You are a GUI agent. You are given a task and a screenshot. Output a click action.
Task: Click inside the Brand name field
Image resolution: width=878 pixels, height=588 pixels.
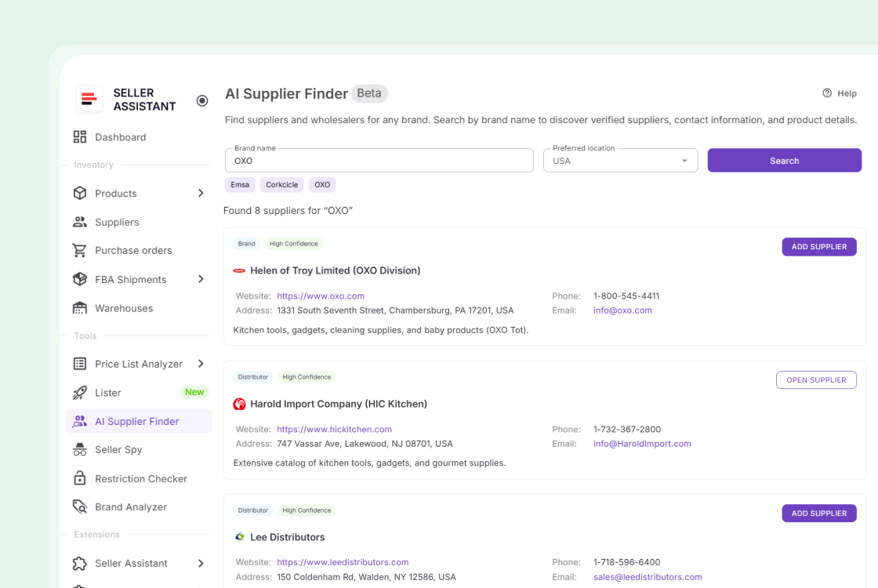(x=379, y=160)
